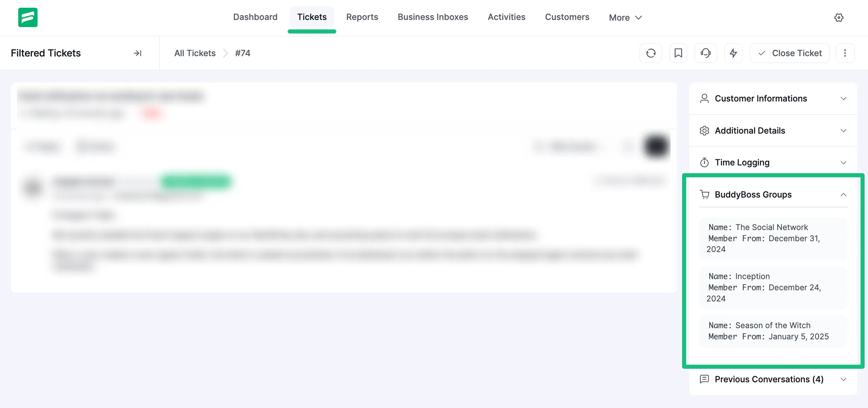This screenshot has width=868, height=408.
Task: Switch to the Reports tab
Action: 362,17
